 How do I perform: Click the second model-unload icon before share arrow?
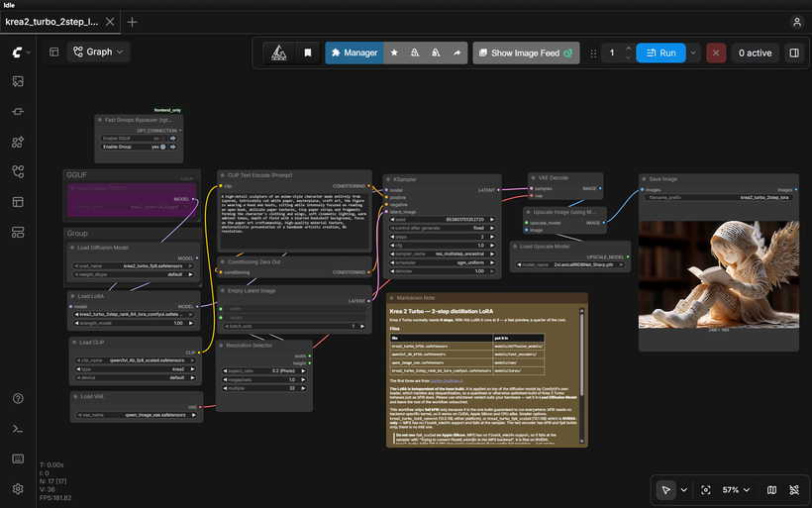point(436,52)
